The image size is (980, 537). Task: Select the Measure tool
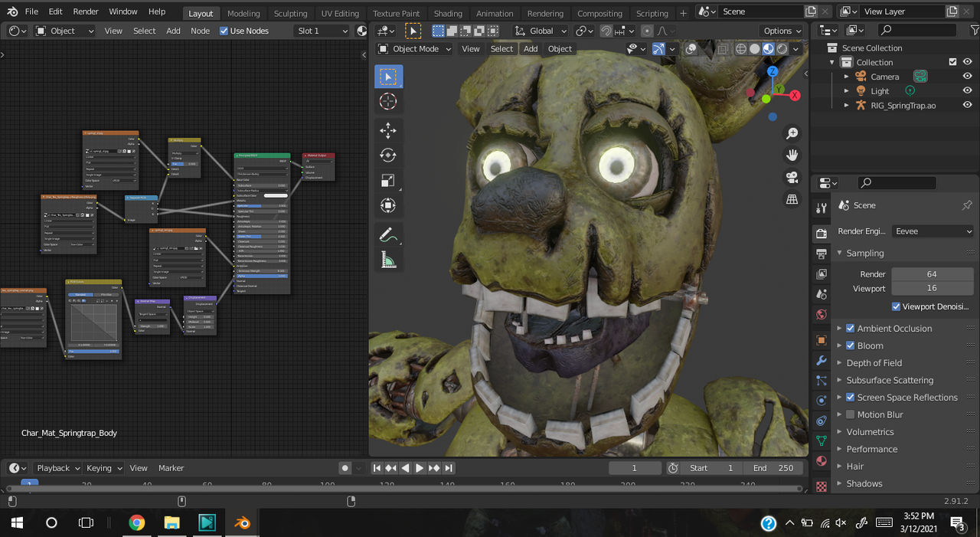[388, 260]
